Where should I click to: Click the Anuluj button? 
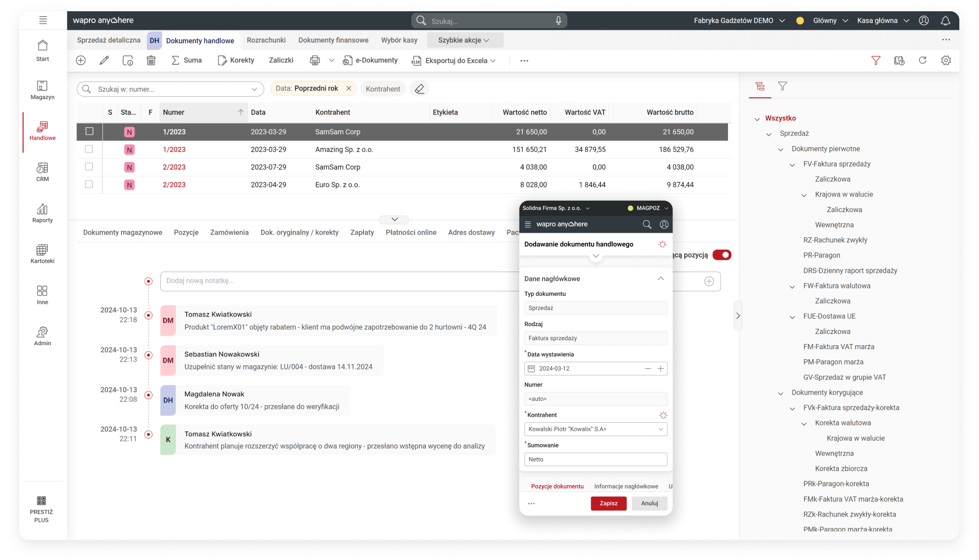649,503
